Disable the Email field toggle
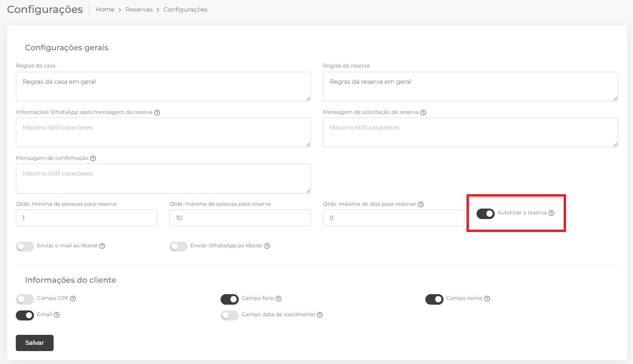The width and height of the screenshot is (633, 364). [x=25, y=315]
